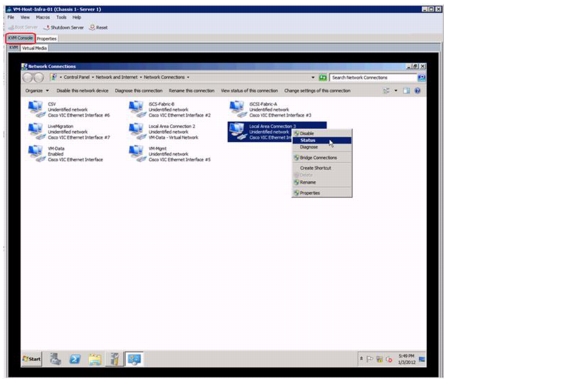Select the CSV network connection icon

pyautogui.click(x=36, y=109)
